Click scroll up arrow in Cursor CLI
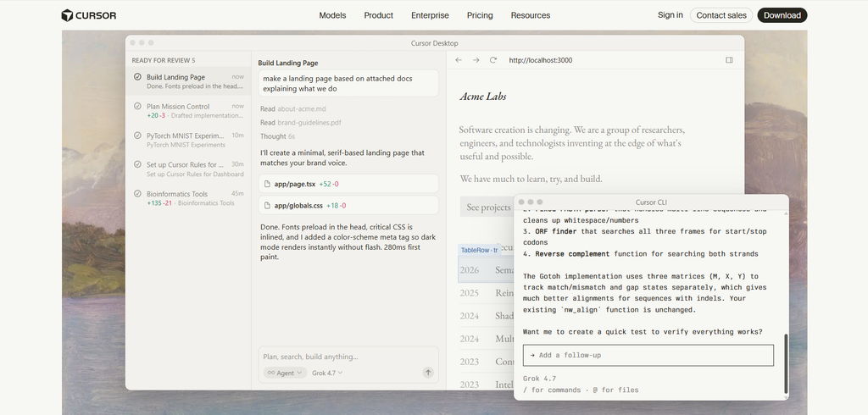The width and height of the screenshot is (868, 415). (785, 213)
